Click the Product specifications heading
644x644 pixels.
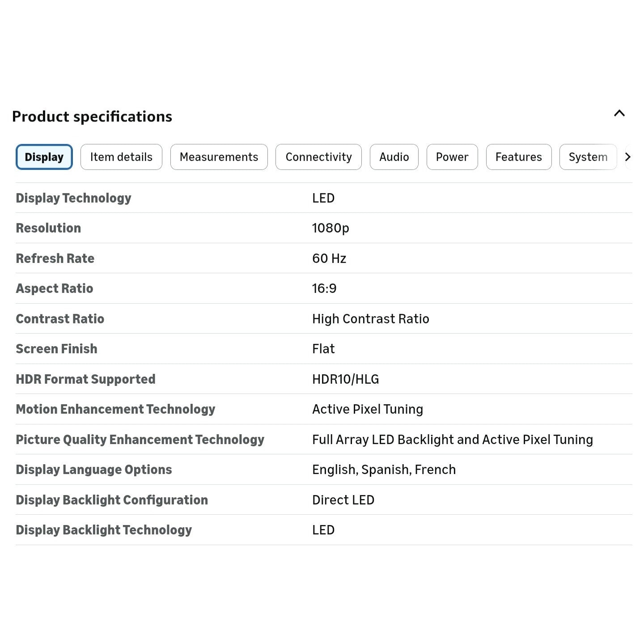point(92,117)
